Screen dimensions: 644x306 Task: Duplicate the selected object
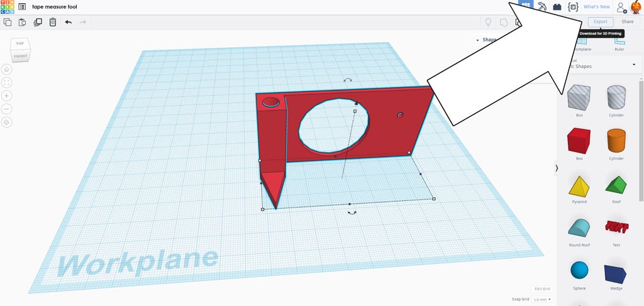(38, 22)
